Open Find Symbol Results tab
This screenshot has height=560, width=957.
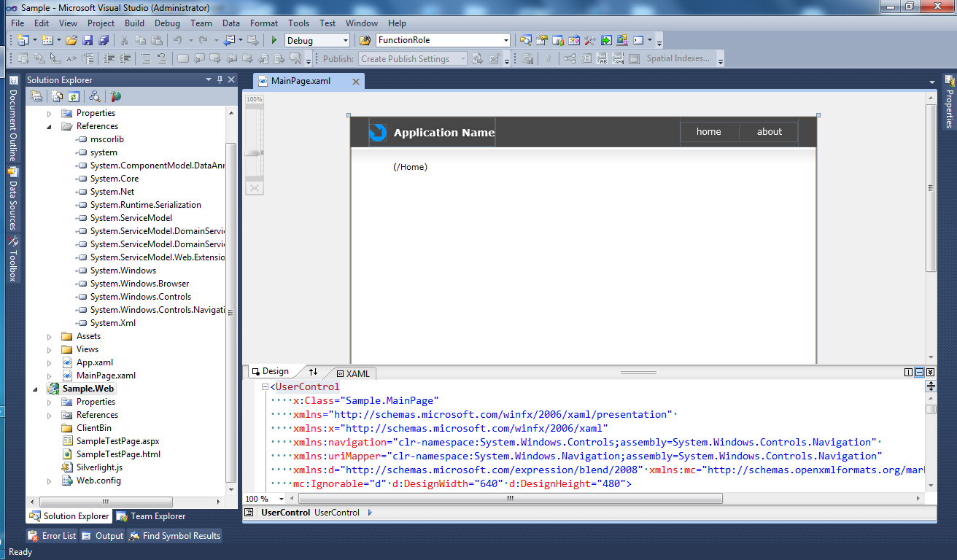pyautogui.click(x=174, y=536)
